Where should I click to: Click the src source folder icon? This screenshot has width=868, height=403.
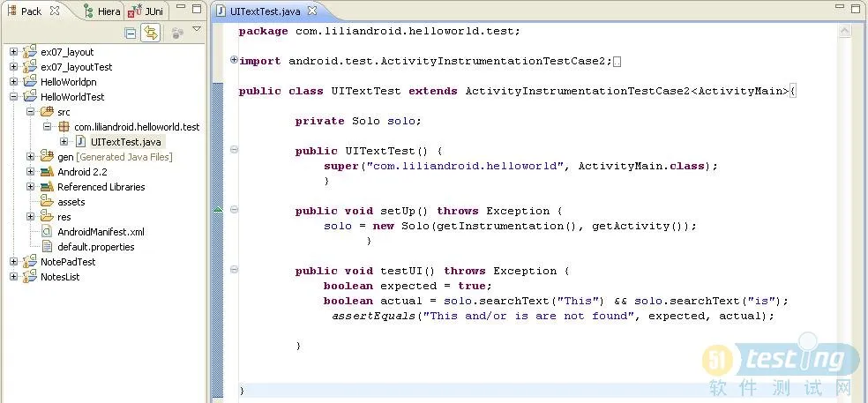coord(47,111)
